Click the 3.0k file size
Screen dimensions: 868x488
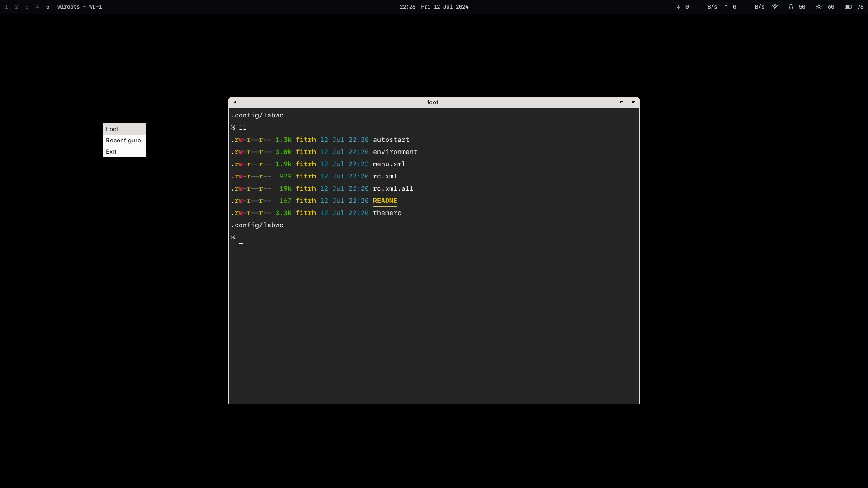coord(283,152)
